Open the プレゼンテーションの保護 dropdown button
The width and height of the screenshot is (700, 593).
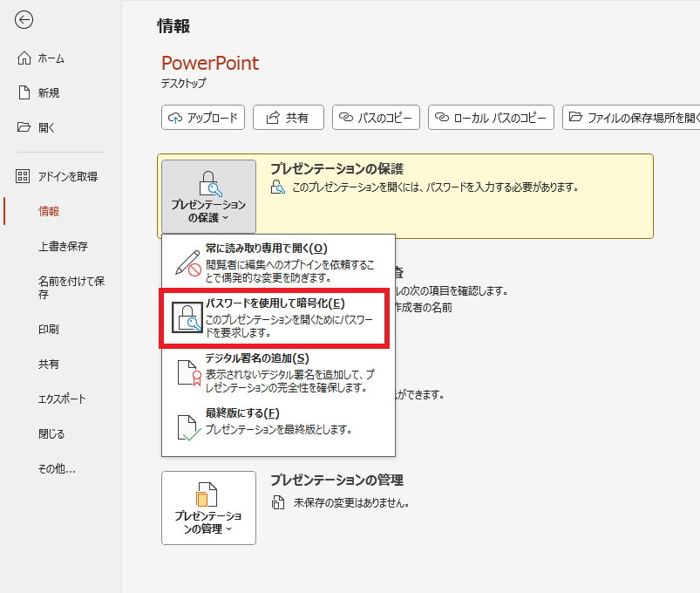pyautogui.click(x=209, y=196)
